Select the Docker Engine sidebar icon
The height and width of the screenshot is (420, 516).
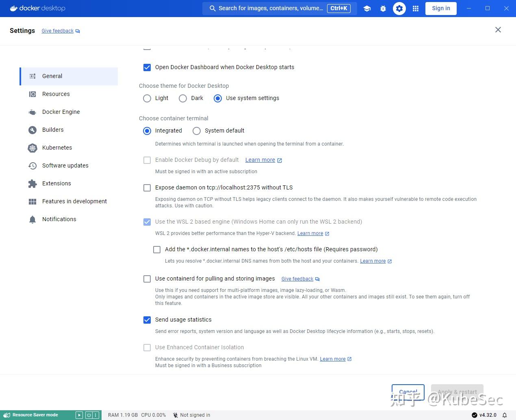pyautogui.click(x=32, y=112)
